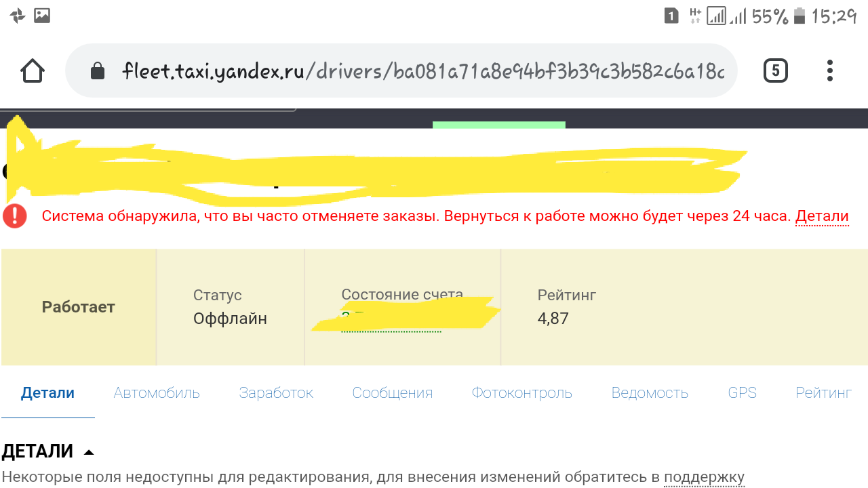The width and height of the screenshot is (868, 488).
Task: Open the Детали link in the warning
Action: point(822,216)
